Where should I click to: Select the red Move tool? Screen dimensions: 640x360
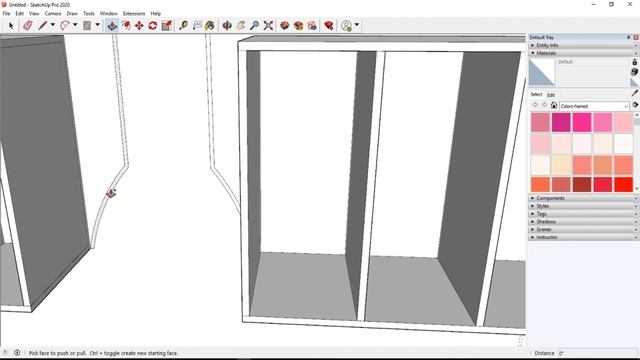(x=139, y=26)
